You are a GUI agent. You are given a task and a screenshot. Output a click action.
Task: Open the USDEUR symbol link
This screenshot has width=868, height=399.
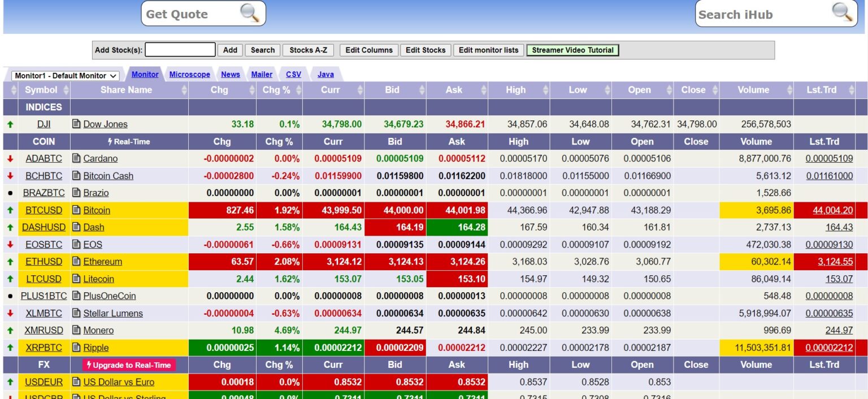click(44, 382)
